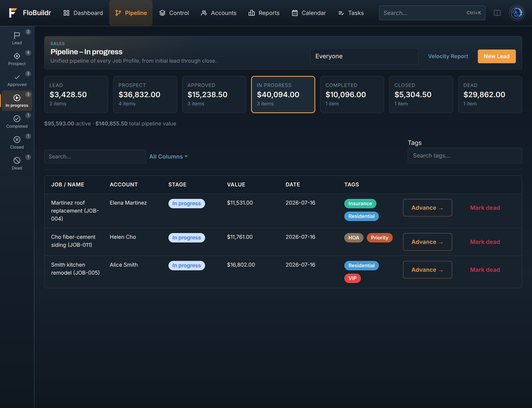The image size is (532, 408).
Task: Mark the Cho fiber-cement siding job dead
Action: [x=485, y=242]
